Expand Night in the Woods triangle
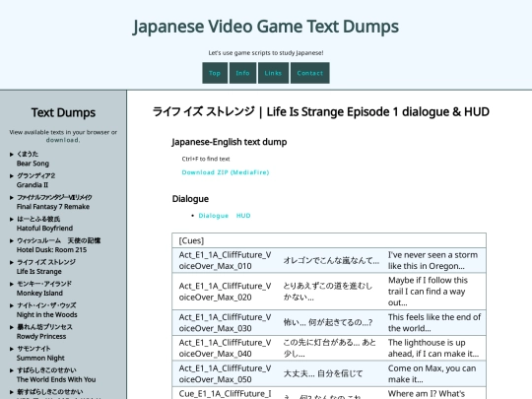This screenshot has height=399, width=532. [12, 305]
